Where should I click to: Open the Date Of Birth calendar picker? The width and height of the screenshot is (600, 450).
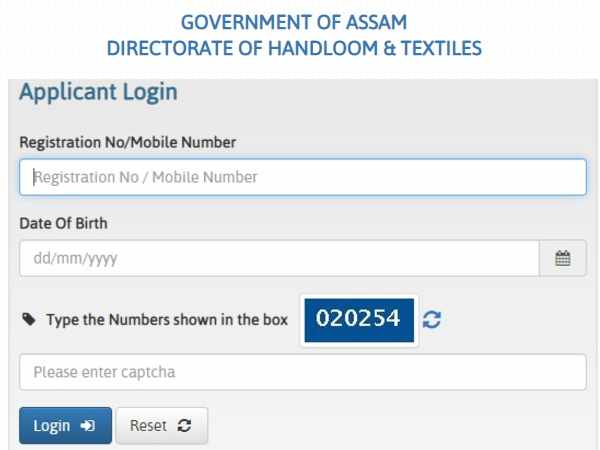[x=563, y=258]
